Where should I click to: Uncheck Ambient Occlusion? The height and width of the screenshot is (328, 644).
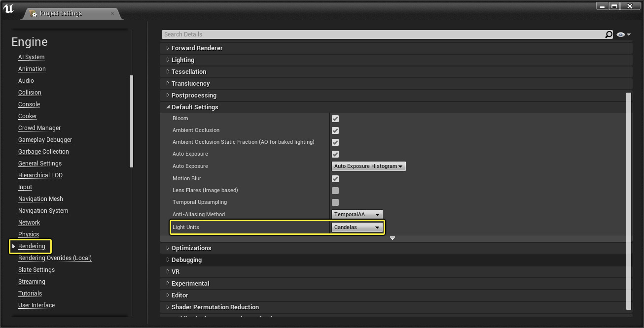[335, 131]
